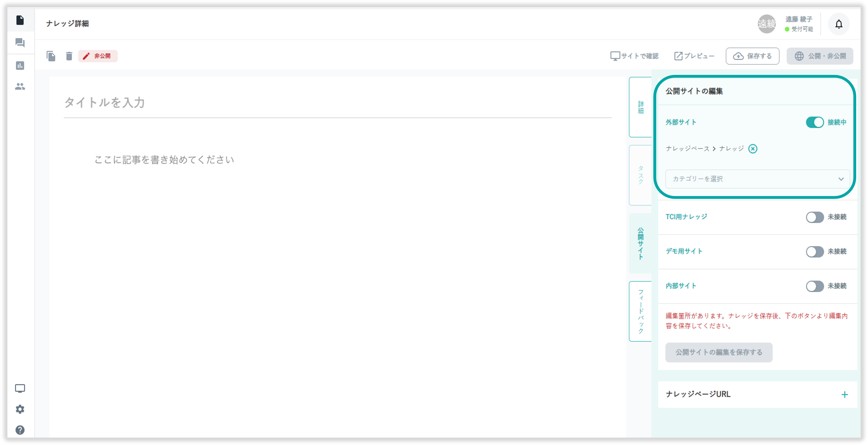Open the members sidebar icon
The height and width of the screenshot is (445, 868).
(x=20, y=87)
